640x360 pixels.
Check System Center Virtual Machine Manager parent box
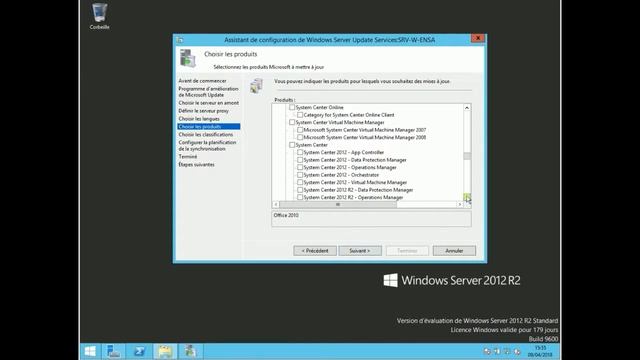click(x=292, y=122)
